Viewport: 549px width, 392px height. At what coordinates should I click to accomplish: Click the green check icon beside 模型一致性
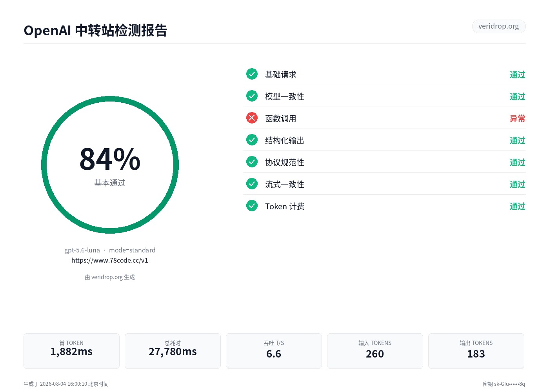coord(252,96)
